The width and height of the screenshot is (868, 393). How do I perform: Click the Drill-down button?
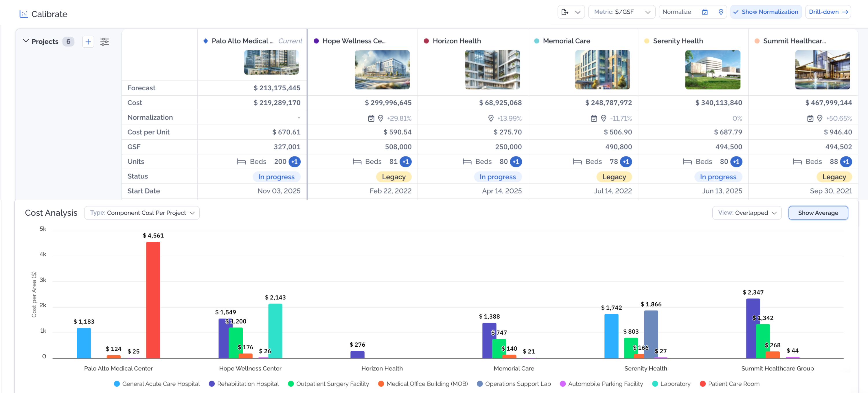828,12
